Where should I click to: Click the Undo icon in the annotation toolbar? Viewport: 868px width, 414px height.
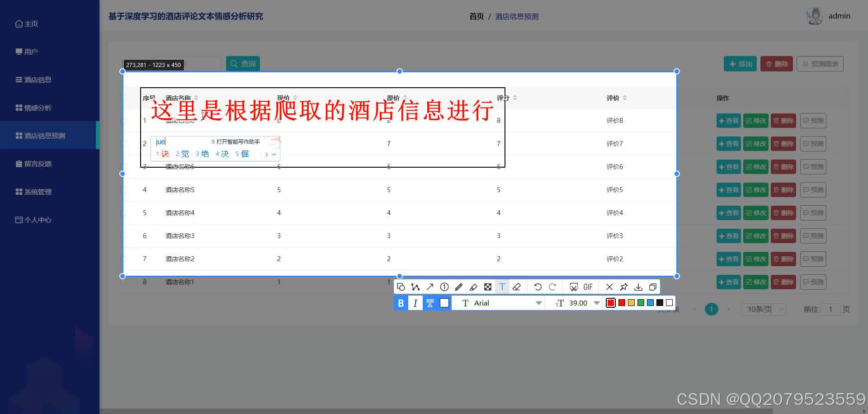[x=538, y=287]
